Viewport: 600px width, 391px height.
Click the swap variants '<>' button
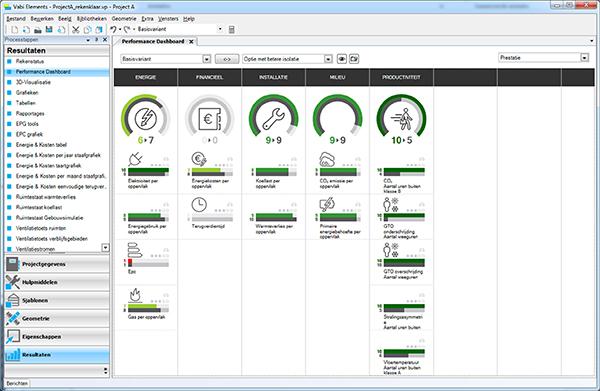[x=227, y=59]
